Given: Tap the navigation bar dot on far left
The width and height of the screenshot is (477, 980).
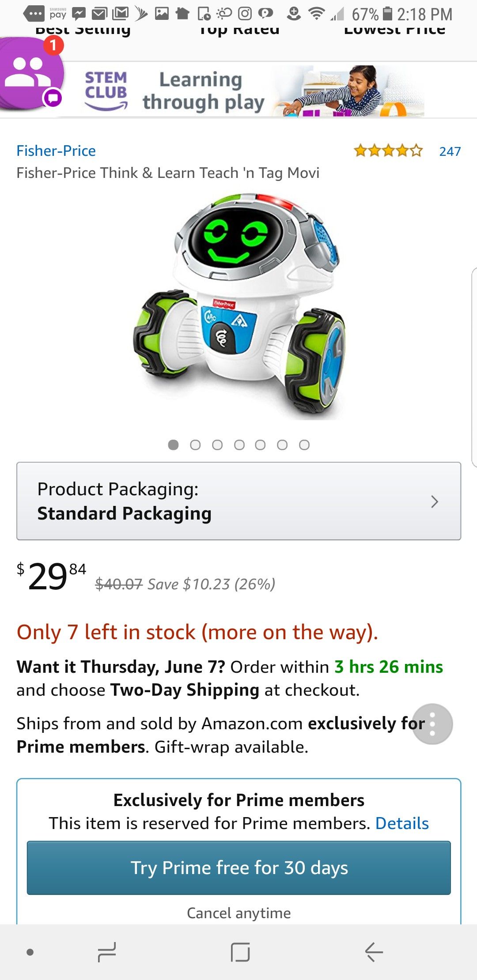Looking at the screenshot, I should (30, 952).
